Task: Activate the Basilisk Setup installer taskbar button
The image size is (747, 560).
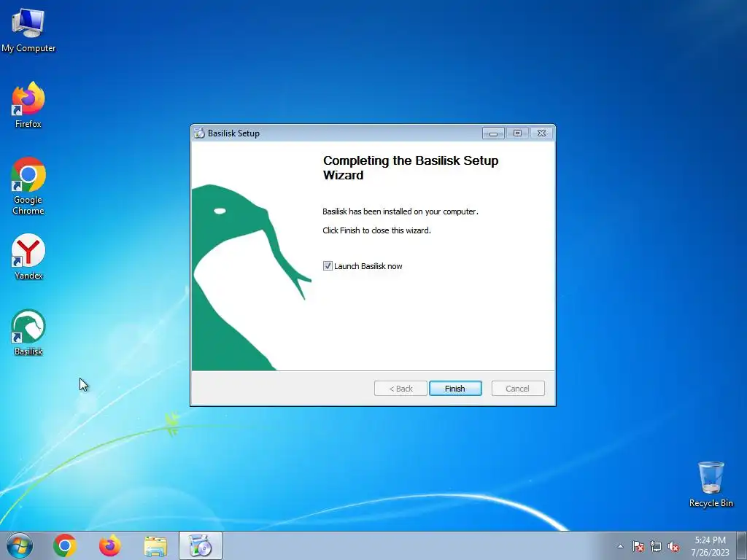Action: click(x=201, y=545)
